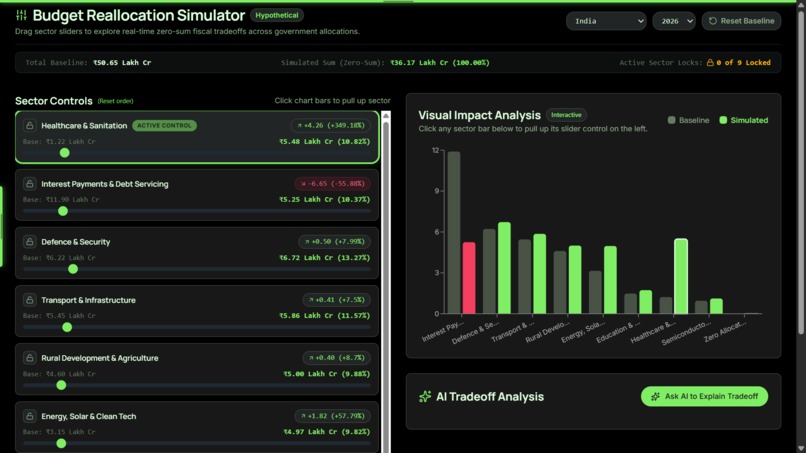
Task: Click the simulated Energy, Solar chart bar
Action: [x=610, y=280]
